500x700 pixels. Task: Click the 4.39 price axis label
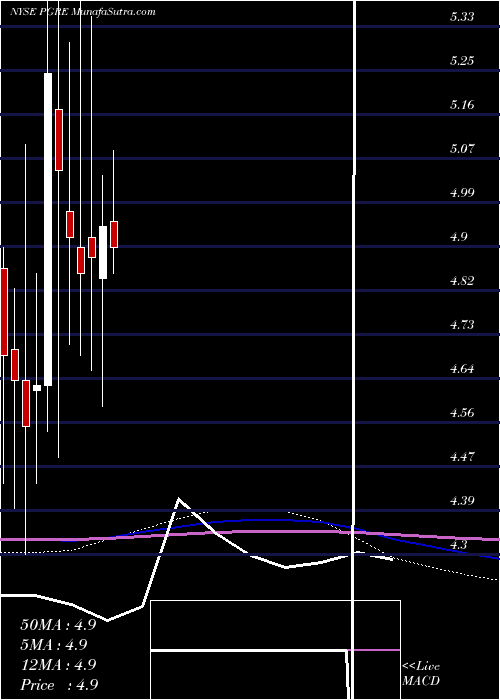coord(462,500)
